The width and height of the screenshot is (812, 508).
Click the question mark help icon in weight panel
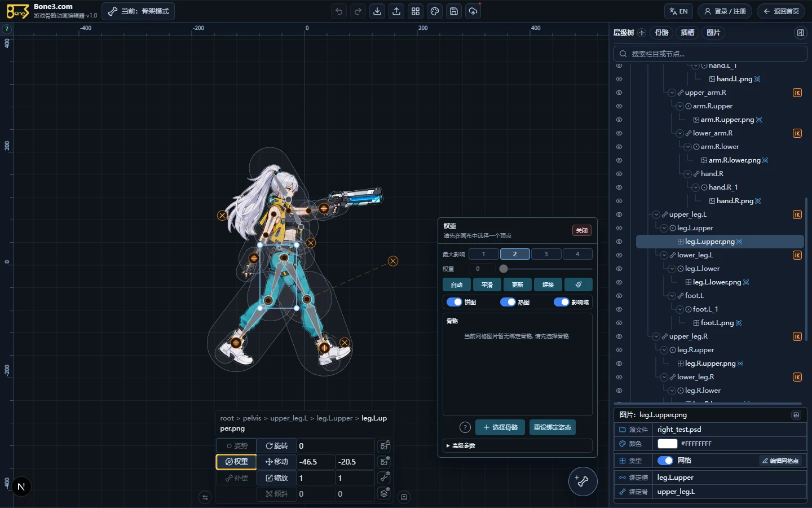coord(465,427)
